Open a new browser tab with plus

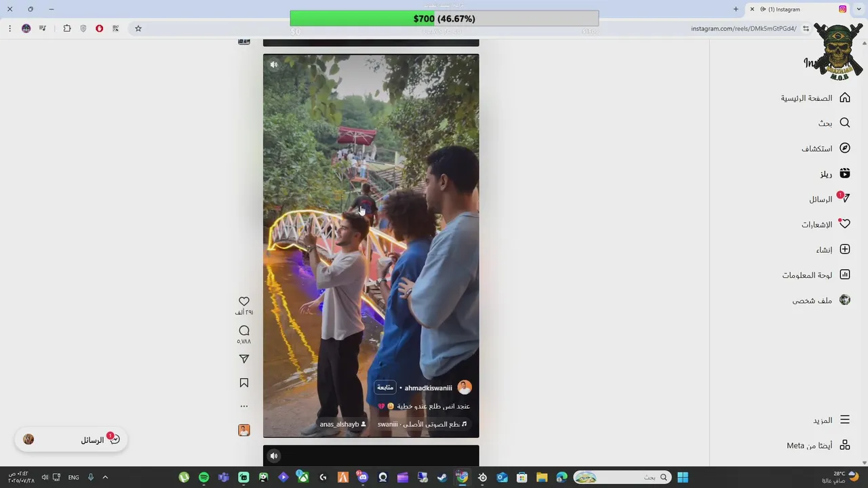pos(736,9)
